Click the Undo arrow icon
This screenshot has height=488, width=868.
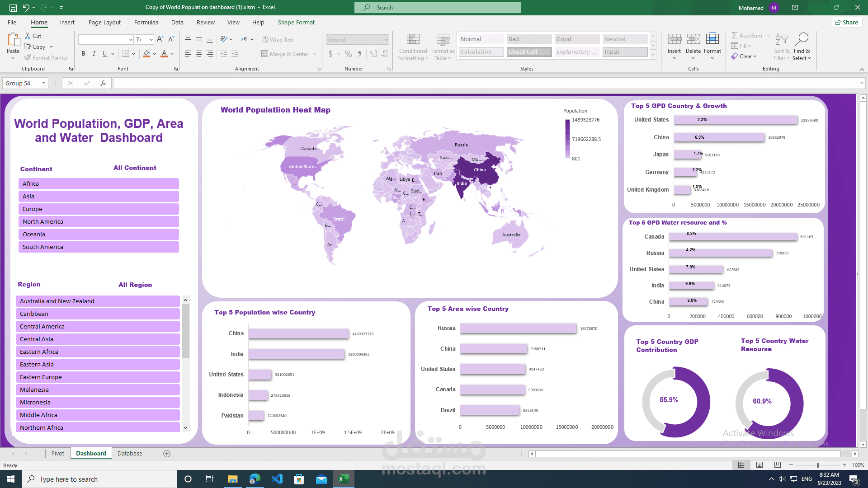[26, 8]
